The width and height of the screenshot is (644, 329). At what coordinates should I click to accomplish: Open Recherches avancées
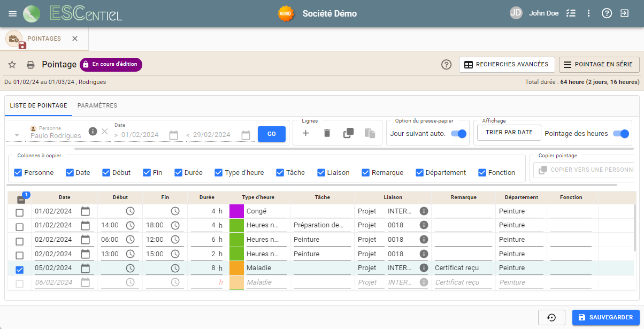point(507,65)
